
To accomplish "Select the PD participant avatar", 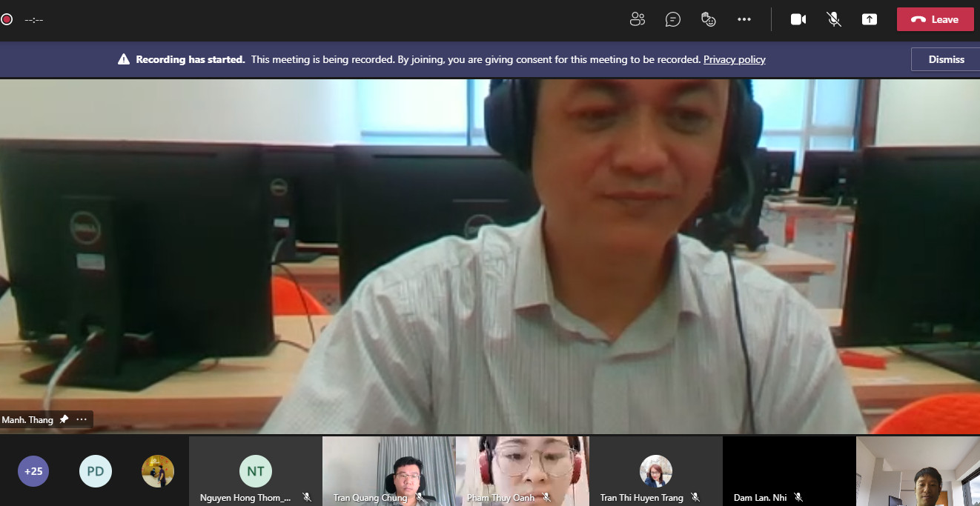I will (96, 471).
